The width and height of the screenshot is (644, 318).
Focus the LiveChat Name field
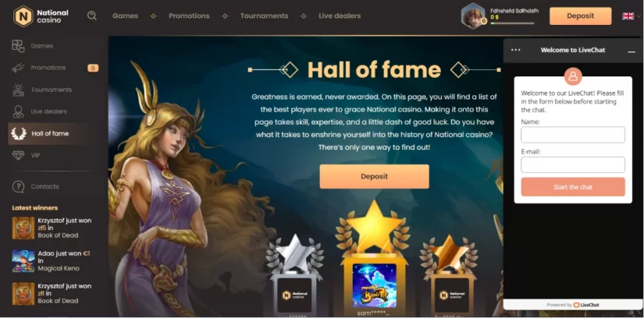coord(573,135)
